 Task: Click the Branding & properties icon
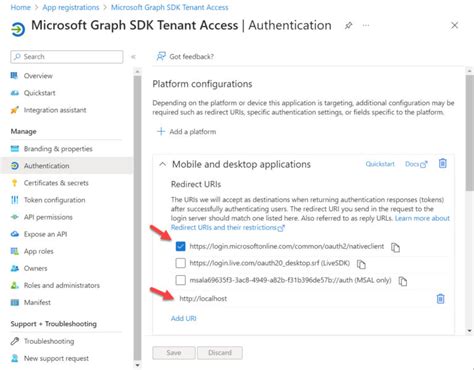click(15, 149)
